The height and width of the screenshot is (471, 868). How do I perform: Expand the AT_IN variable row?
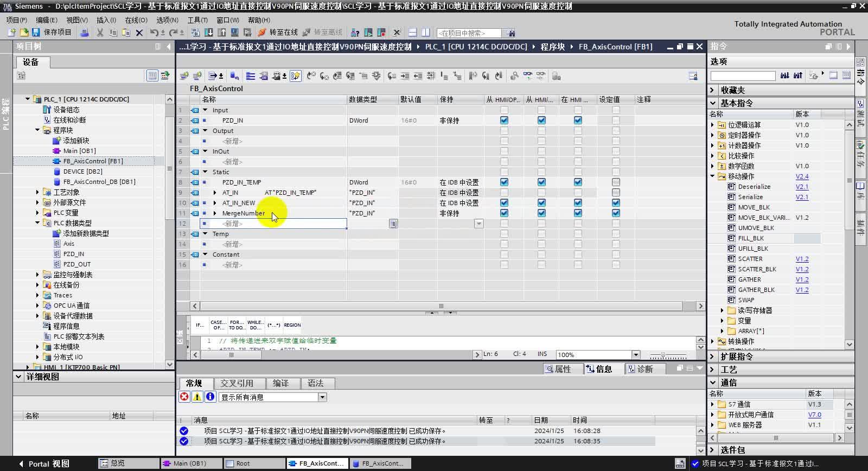pyautogui.click(x=215, y=193)
